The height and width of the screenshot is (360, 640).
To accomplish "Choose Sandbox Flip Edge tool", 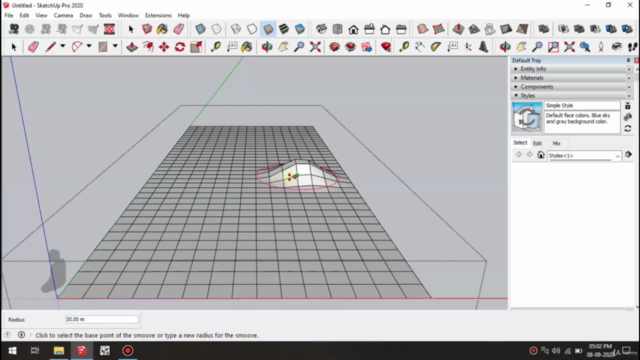I will point(522,29).
